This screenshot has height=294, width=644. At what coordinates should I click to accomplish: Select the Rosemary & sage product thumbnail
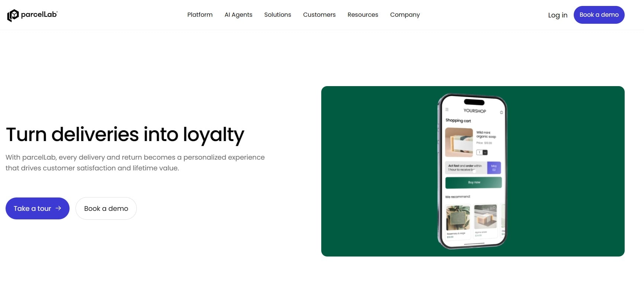click(458, 218)
